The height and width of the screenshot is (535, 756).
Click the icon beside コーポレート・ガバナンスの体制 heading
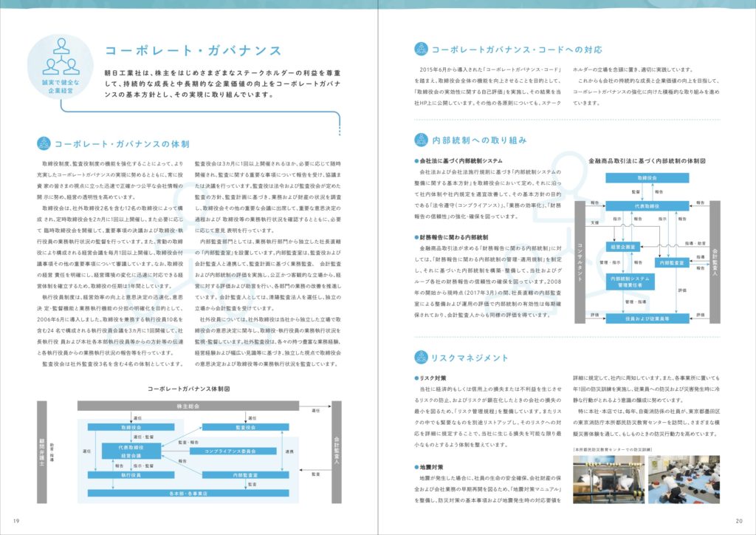44,143
